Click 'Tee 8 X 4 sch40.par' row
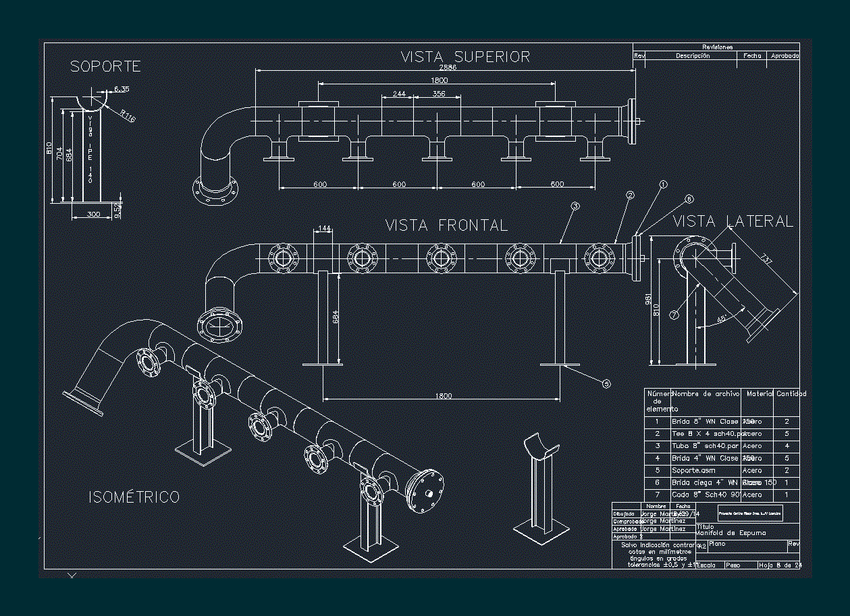850x616 pixels. tap(722, 434)
